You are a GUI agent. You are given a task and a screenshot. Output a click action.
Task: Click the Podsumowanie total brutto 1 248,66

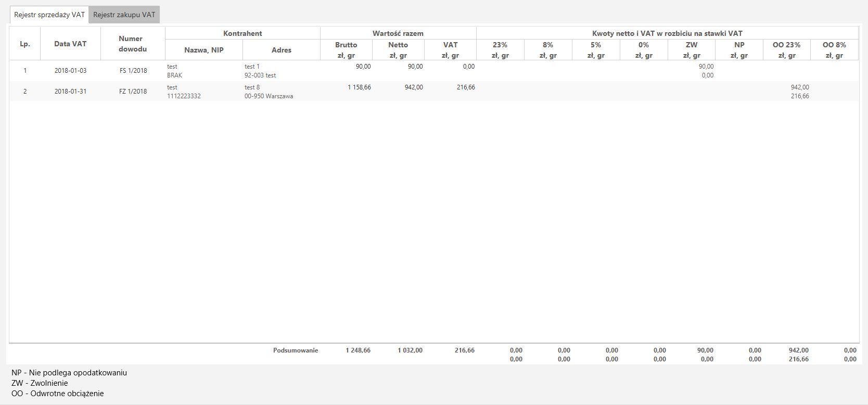[x=358, y=350]
